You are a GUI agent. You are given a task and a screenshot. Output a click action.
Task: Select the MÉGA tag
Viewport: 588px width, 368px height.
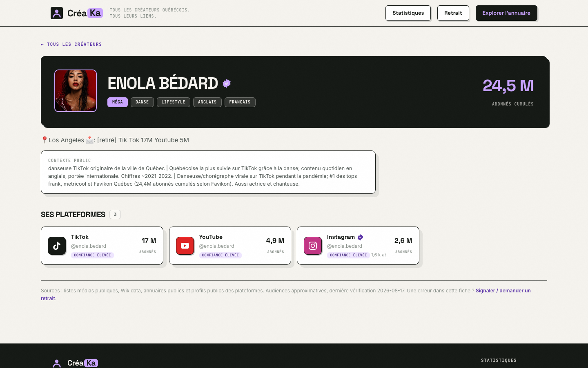coord(118,102)
